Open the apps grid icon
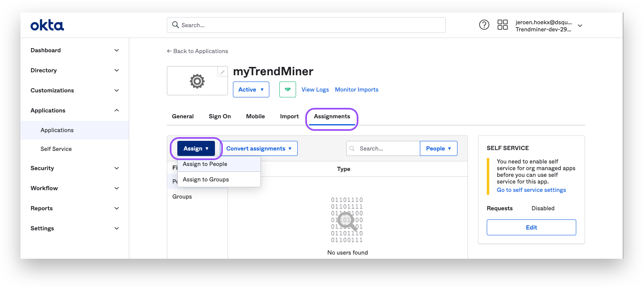Image resolution: width=644 pixels, height=288 pixels. [x=502, y=25]
